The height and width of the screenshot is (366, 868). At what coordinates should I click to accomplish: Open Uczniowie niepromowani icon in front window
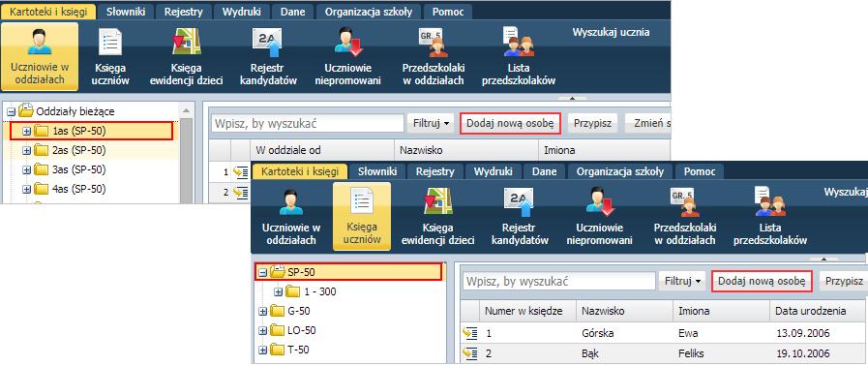tap(600, 216)
